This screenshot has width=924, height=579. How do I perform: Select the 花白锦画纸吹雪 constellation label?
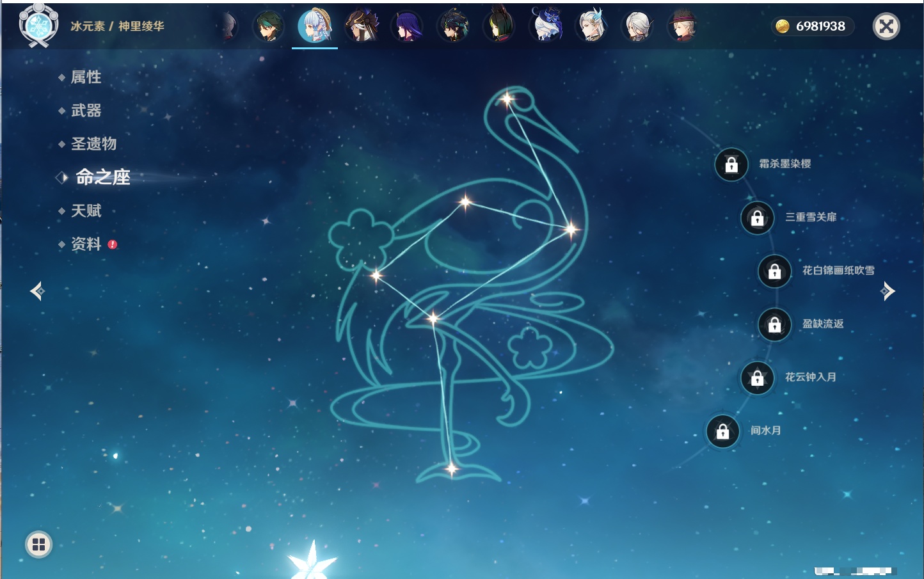(838, 271)
